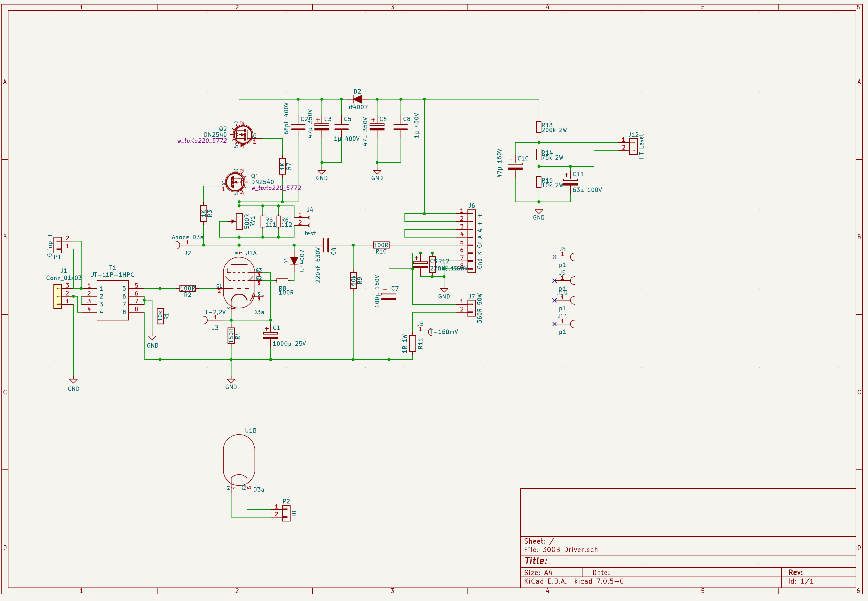
Task: Select the C5 1µ 400V capacitor symbol
Action: tap(341, 127)
